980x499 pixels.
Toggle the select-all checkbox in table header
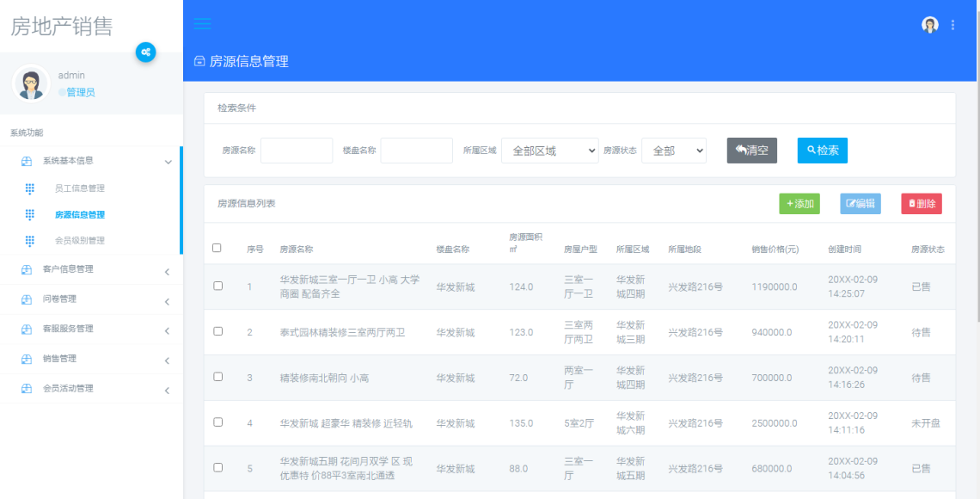click(217, 248)
